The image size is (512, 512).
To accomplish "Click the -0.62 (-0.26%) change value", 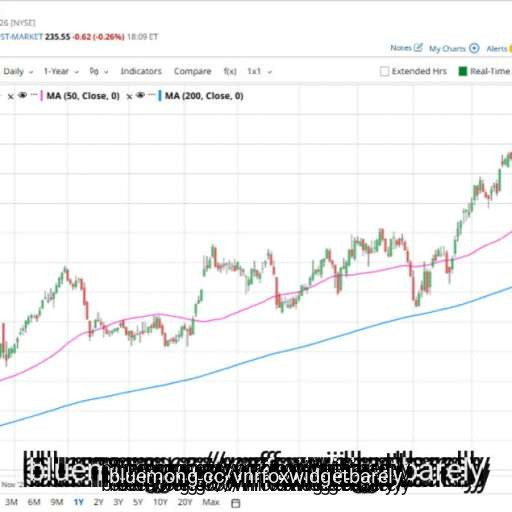I will (98, 37).
